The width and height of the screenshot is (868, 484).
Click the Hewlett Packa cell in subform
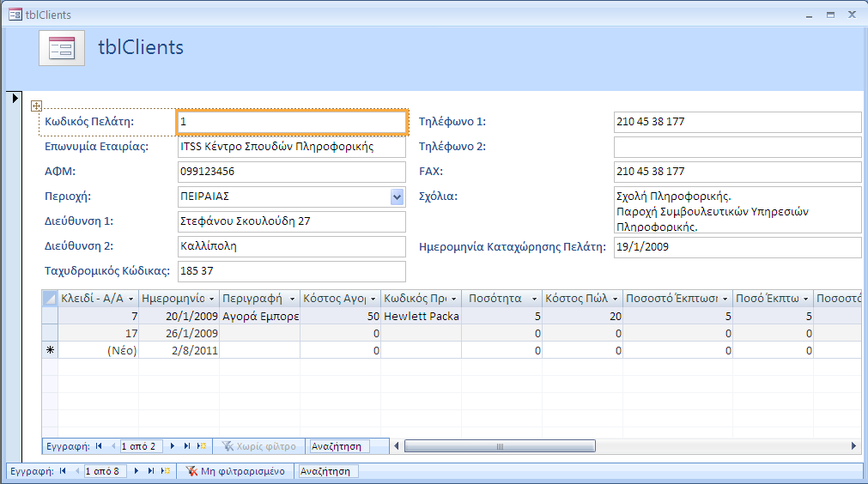point(421,316)
